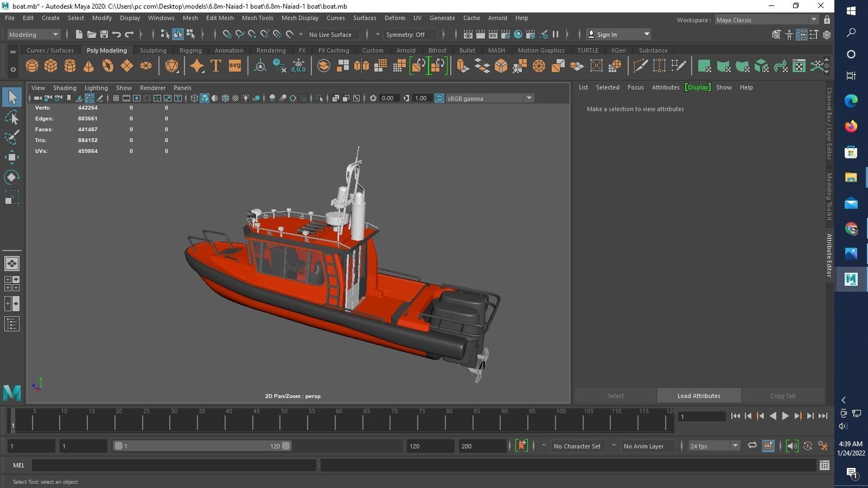Toggle snap to grids in status line
This screenshot has width=868, height=488.
[x=227, y=34]
